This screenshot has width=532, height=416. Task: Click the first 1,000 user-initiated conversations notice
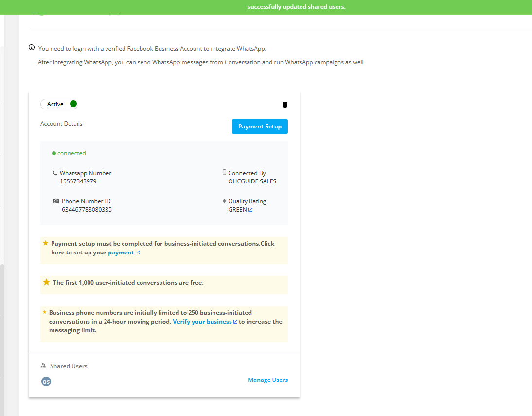(x=164, y=285)
